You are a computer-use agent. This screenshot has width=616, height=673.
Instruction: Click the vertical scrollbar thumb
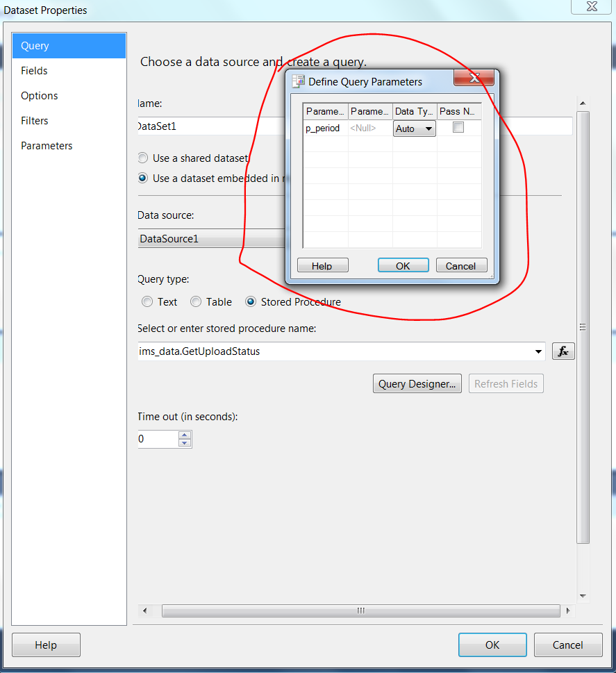[x=583, y=328]
